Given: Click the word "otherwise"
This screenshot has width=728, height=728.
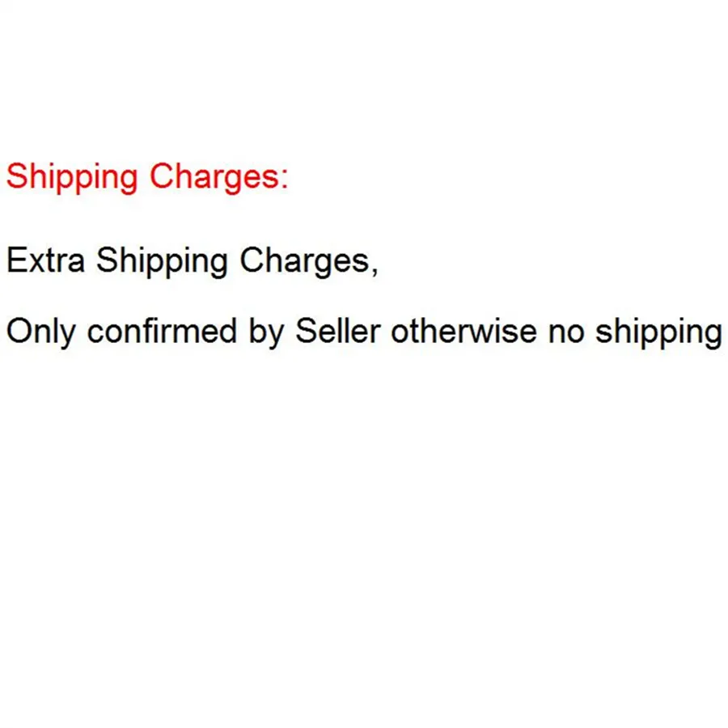Looking at the screenshot, I should pos(463,332).
